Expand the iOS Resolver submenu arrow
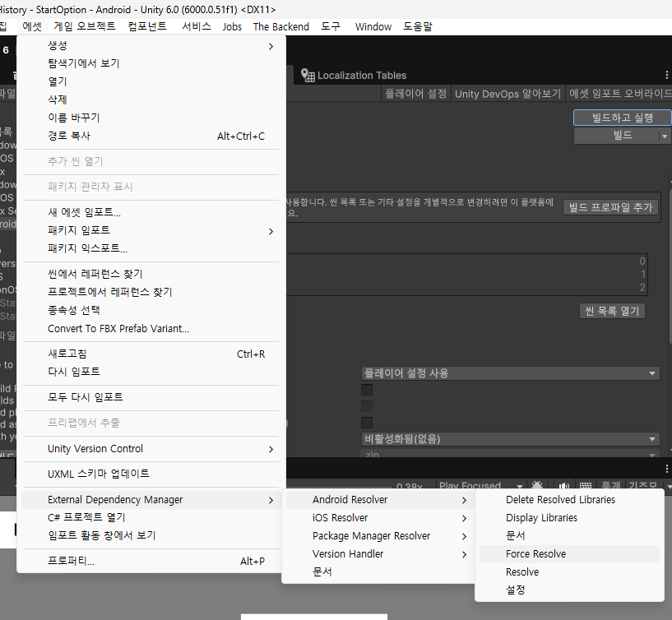This screenshot has height=620, width=672. (464, 519)
